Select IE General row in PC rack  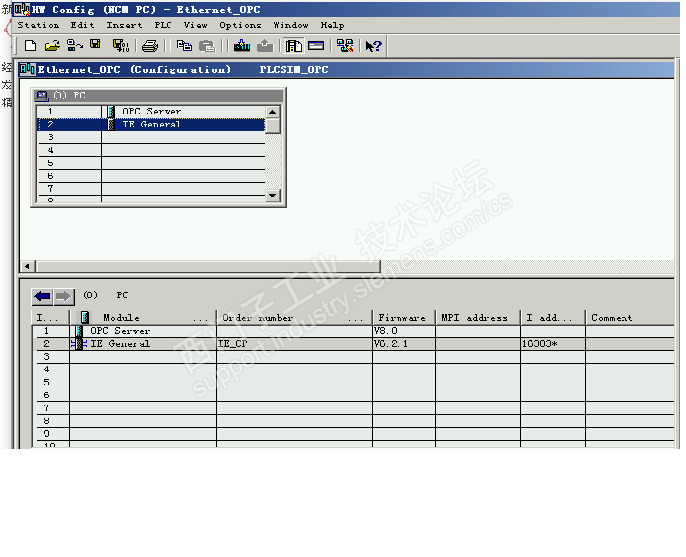pyautogui.click(x=151, y=125)
